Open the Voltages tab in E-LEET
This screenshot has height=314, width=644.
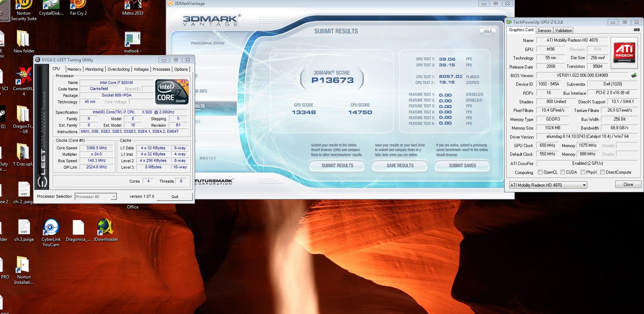141,69
